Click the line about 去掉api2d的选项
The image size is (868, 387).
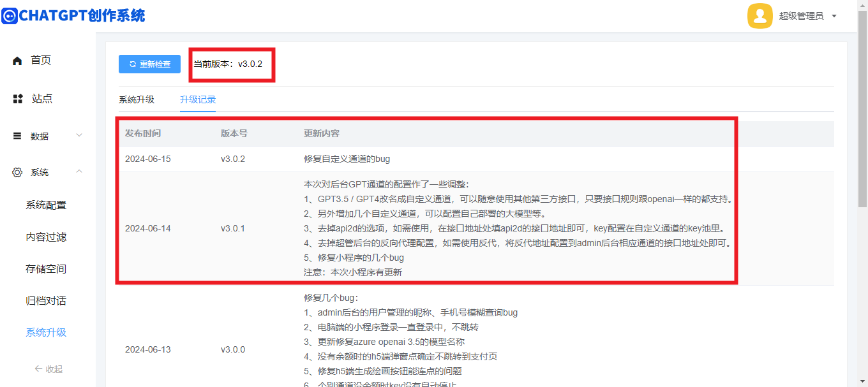tap(514, 228)
